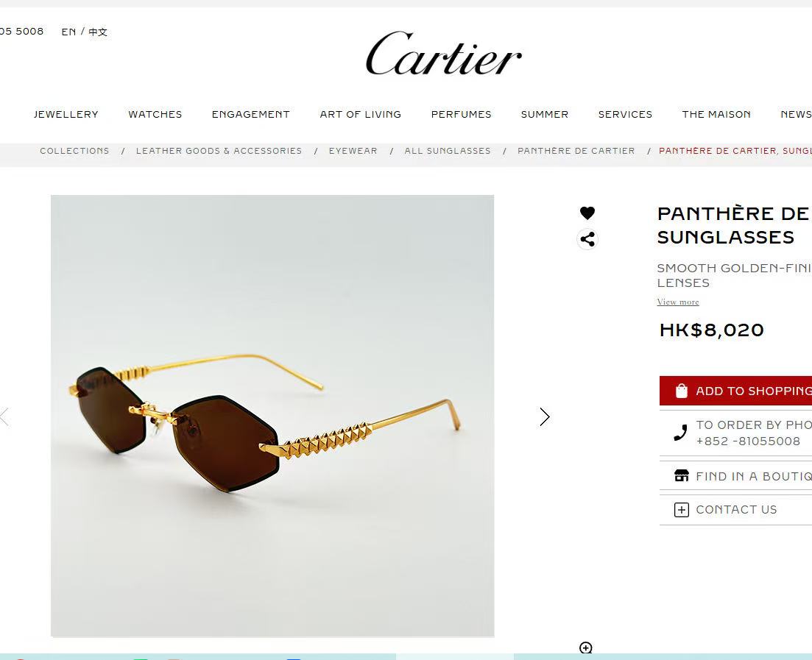The width and height of the screenshot is (812, 660).
Task: Show next product image with right arrow
Action: (x=544, y=416)
